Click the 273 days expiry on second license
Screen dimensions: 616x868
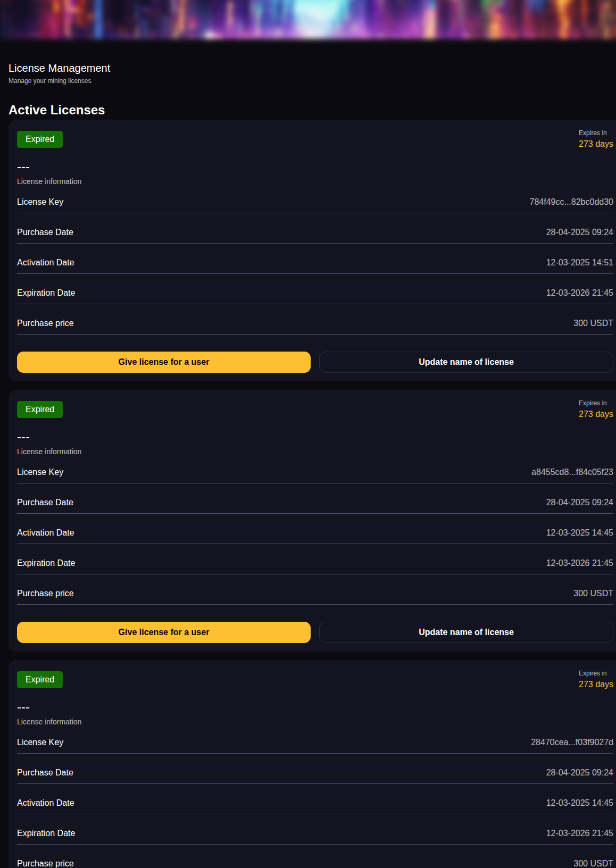tap(596, 414)
